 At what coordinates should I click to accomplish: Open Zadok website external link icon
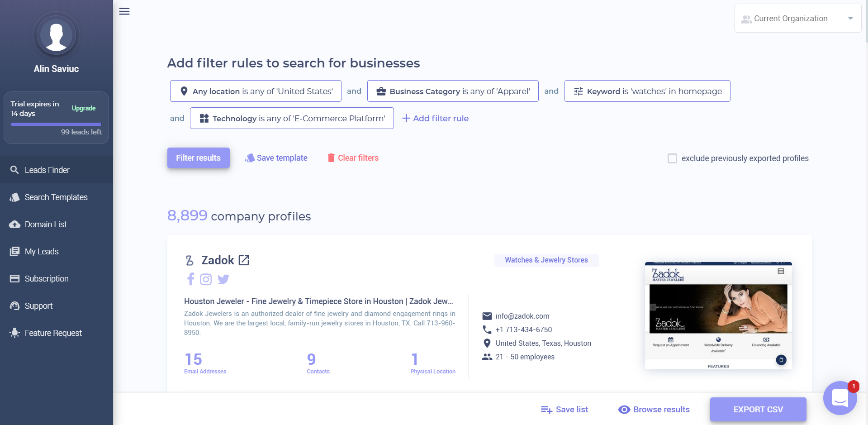point(244,260)
